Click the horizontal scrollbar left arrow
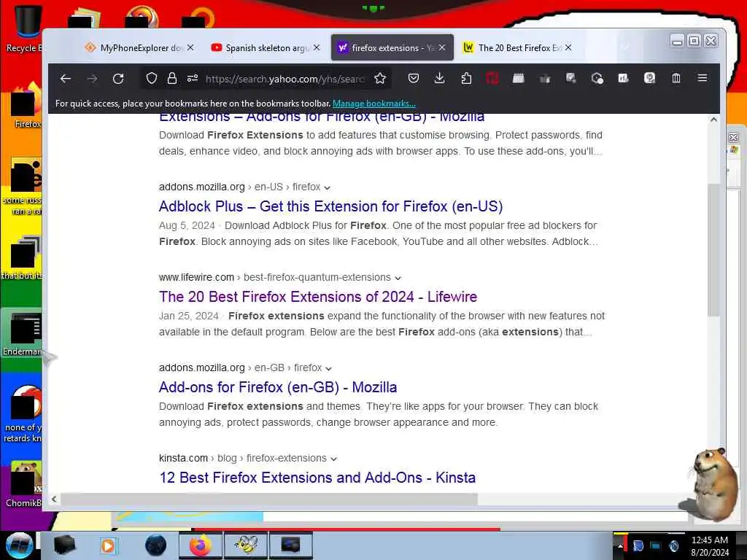This screenshot has width=747, height=560. point(54,499)
